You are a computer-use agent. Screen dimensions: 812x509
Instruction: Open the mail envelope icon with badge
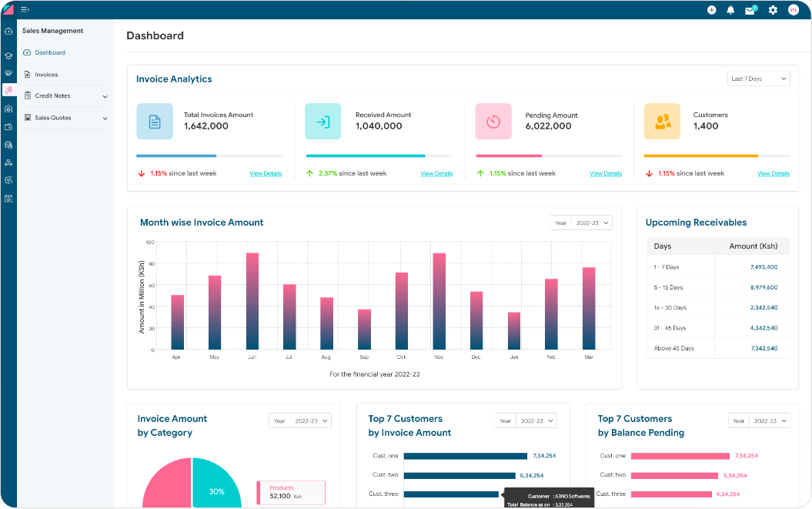pyautogui.click(x=751, y=10)
